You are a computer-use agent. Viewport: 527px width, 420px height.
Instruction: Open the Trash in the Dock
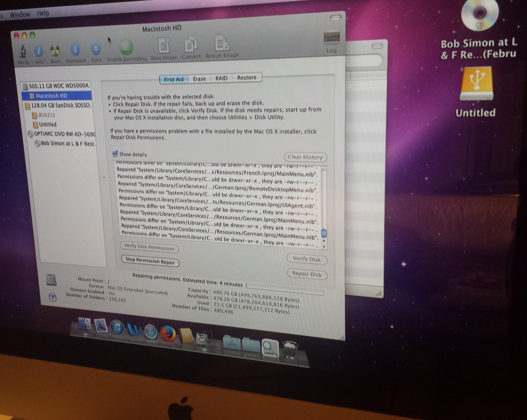click(x=290, y=350)
